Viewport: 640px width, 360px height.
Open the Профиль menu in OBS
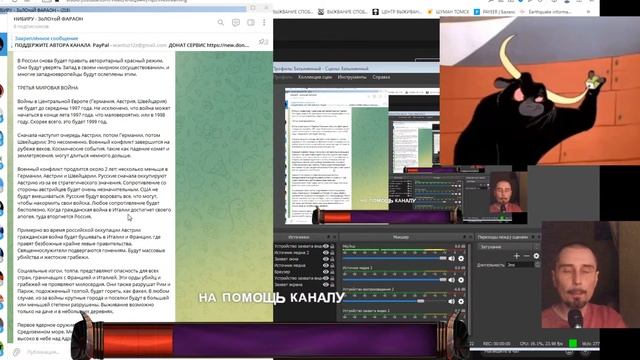pos(283,77)
